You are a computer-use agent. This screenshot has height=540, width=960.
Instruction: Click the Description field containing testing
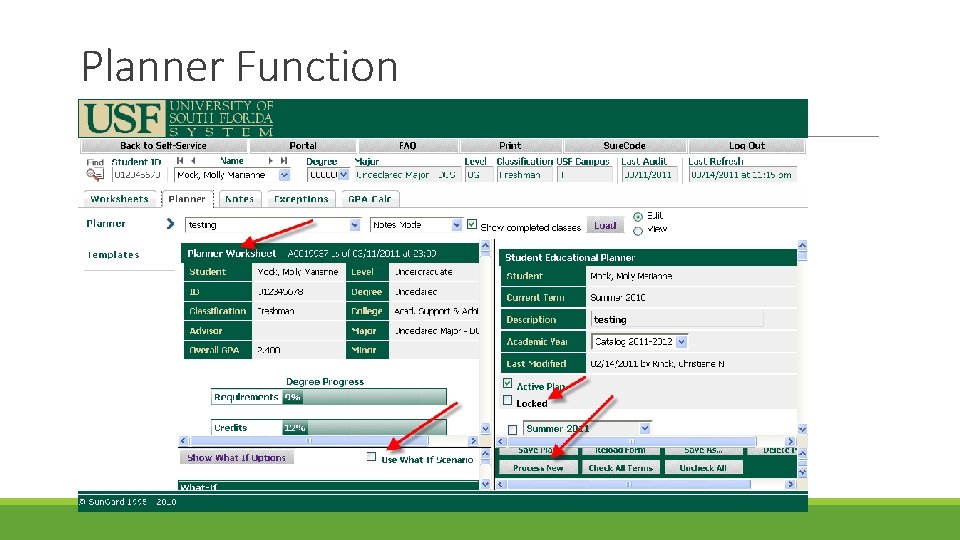click(x=677, y=319)
